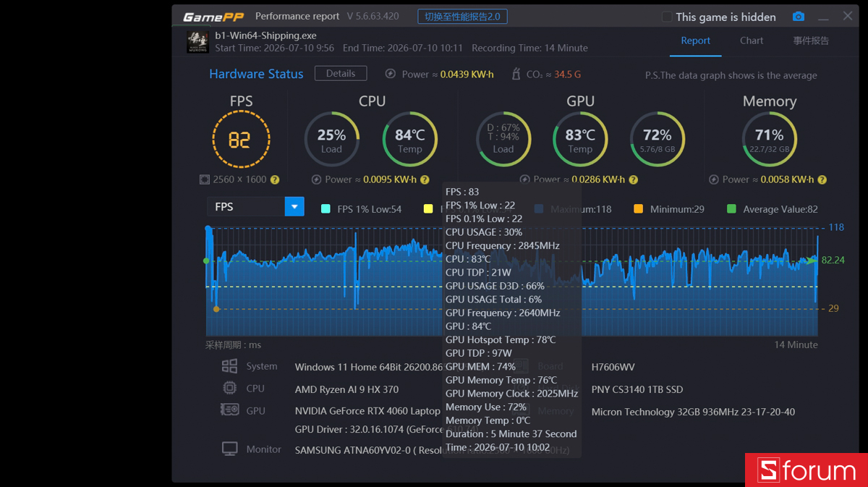Click the GPU memory 72% gauge
868x487 pixels.
pyautogui.click(x=657, y=139)
